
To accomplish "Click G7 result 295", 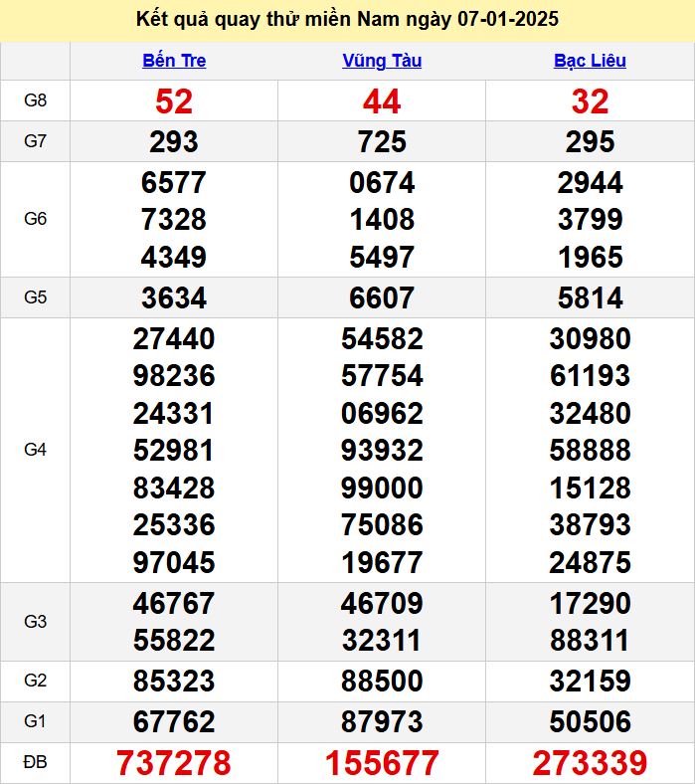I will pyautogui.click(x=590, y=142).
